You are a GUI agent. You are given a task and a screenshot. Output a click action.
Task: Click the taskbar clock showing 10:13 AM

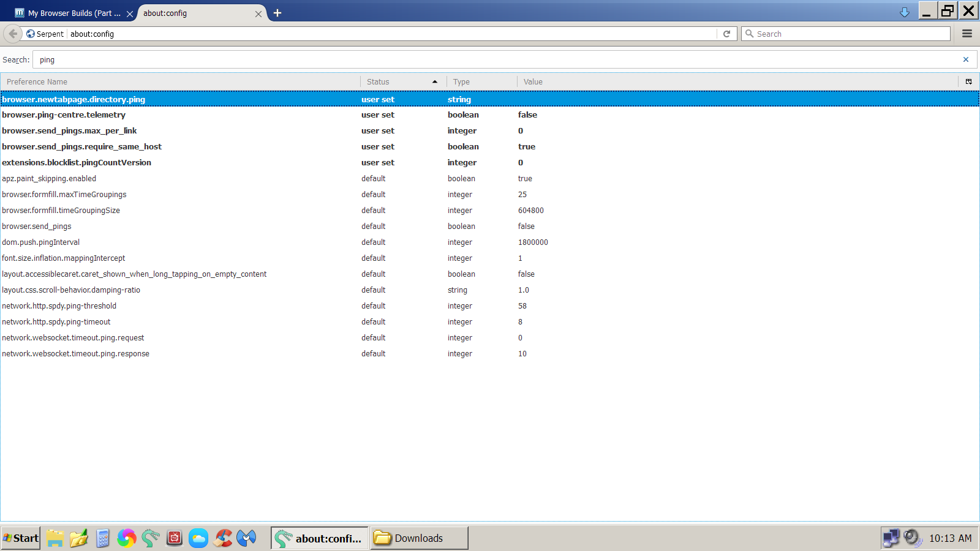click(x=951, y=538)
